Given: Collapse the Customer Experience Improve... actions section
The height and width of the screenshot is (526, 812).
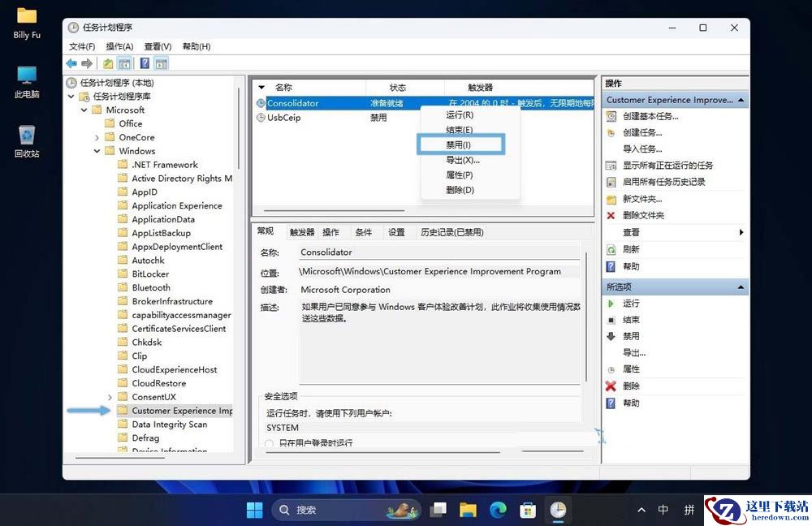Looking at the screenshot, I should pyautogui.click(x=741, y=100).
